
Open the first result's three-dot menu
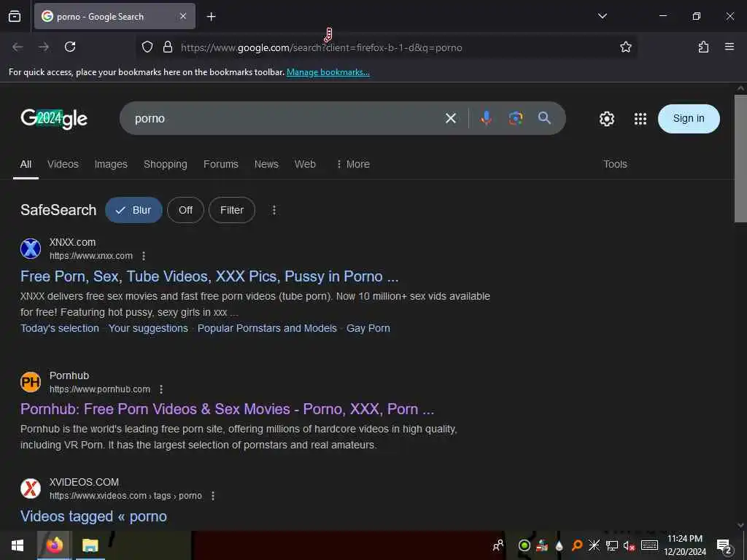144,256
